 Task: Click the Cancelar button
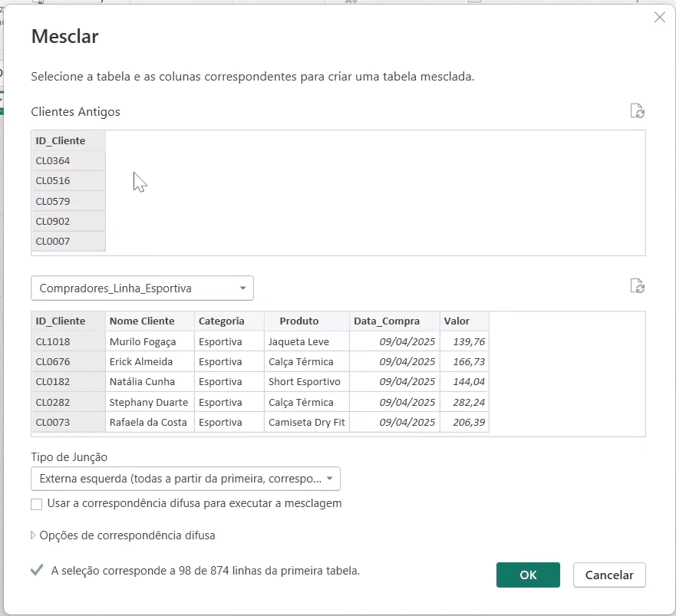(608, 575)
